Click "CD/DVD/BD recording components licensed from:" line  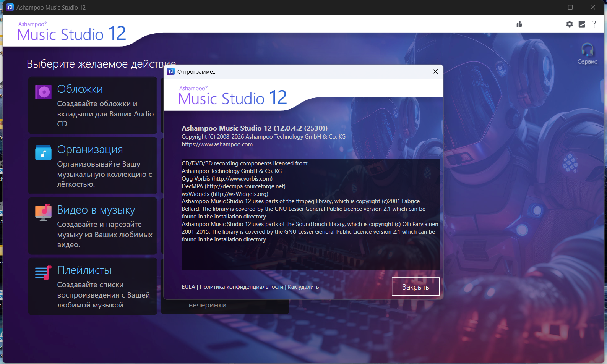(245, 163)
